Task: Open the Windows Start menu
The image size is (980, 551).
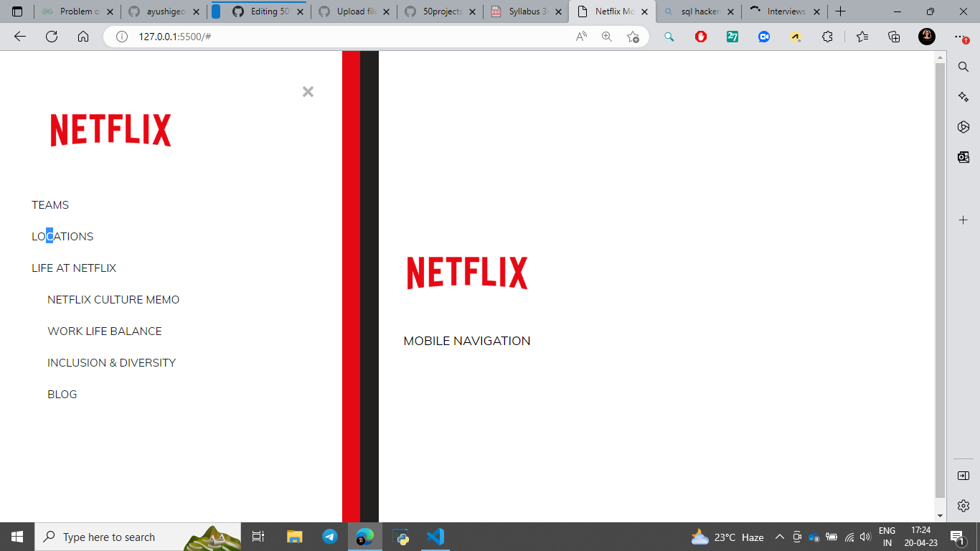Action: (17, 537)
